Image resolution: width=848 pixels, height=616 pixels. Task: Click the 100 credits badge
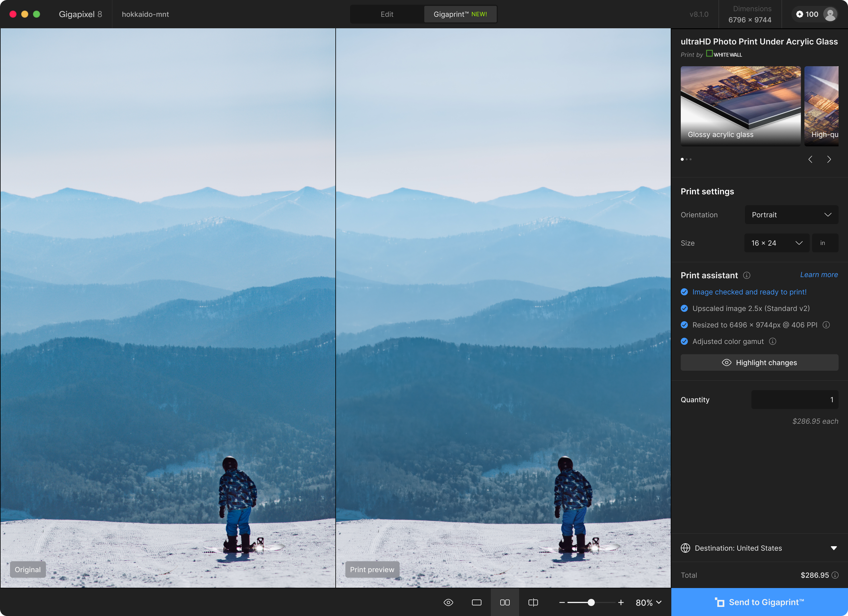pyautogui.click(x=808, y=14)
